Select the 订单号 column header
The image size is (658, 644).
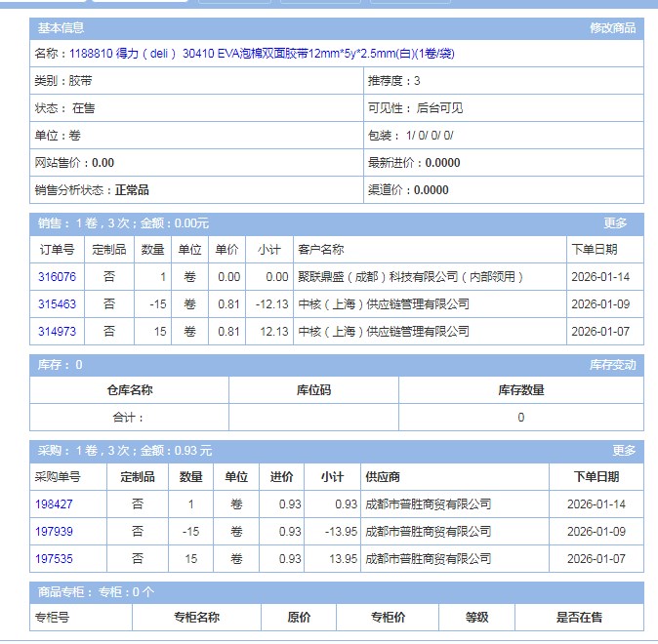pyautogui.click(x=56, y=250)
